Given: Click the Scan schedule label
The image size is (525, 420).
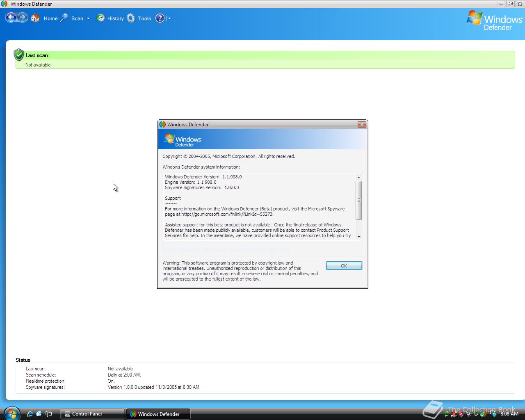Looking at the screenshot, I should point(41,375).
